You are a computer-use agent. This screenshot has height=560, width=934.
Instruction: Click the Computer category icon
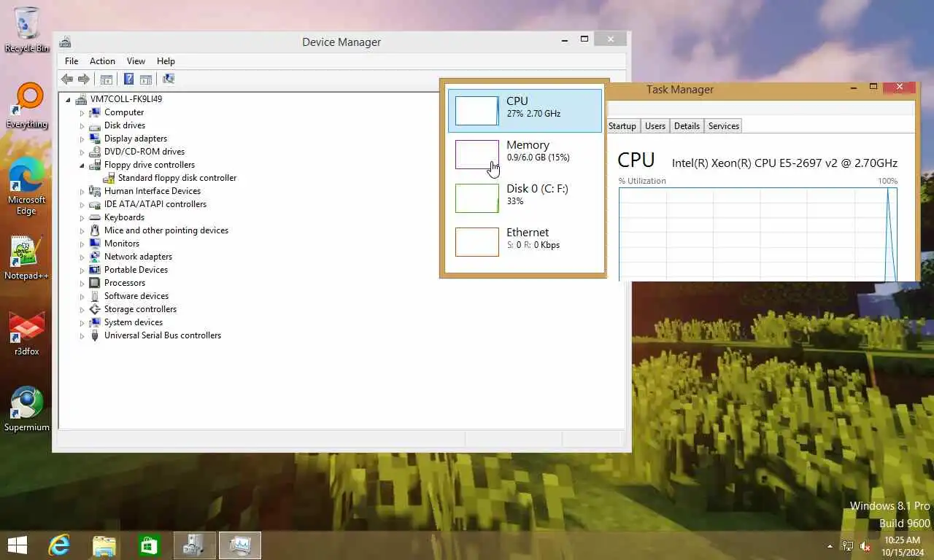click(x=94, y=112)
